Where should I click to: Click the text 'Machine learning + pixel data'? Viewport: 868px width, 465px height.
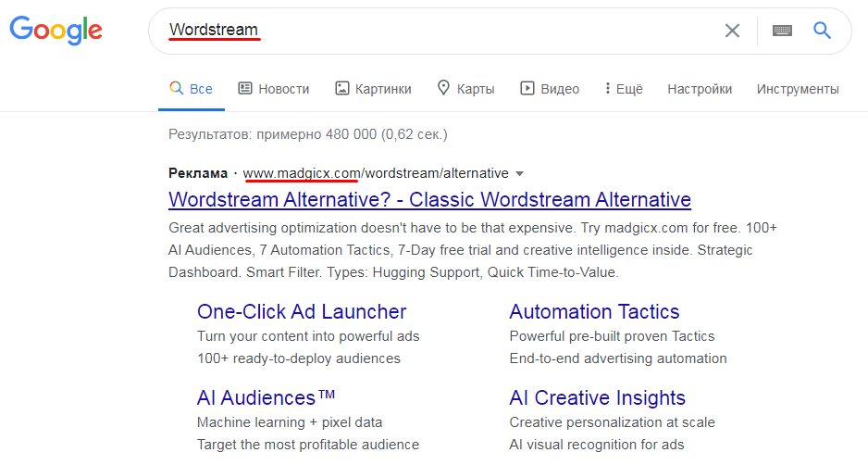coord(290,422)
